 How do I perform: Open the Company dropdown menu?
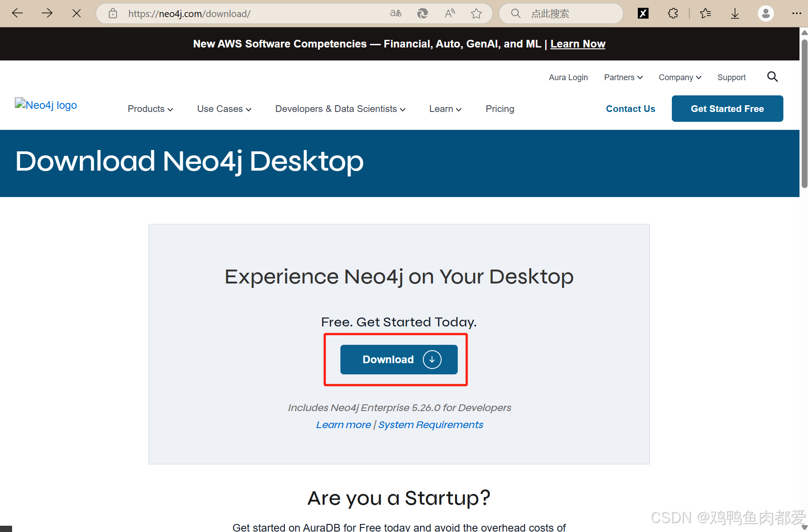coord(679,77)
